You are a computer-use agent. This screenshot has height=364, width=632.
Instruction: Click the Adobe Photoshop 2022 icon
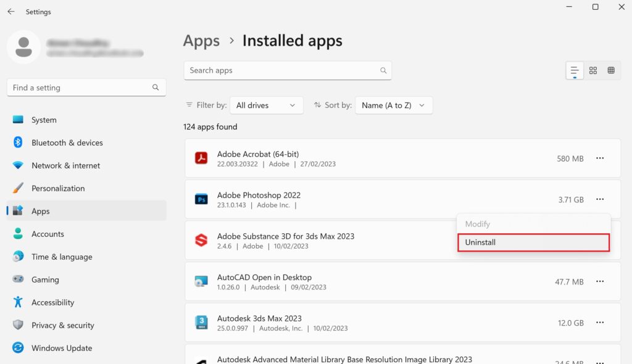(x=201, y=199)
